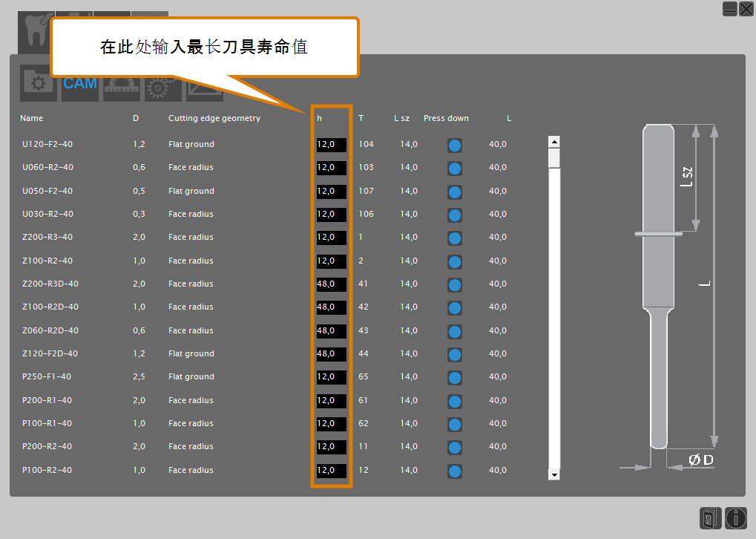Toggle Press down for P200-R1-40
The width and height of the screenshot is (756, 539).
point(455,402)
